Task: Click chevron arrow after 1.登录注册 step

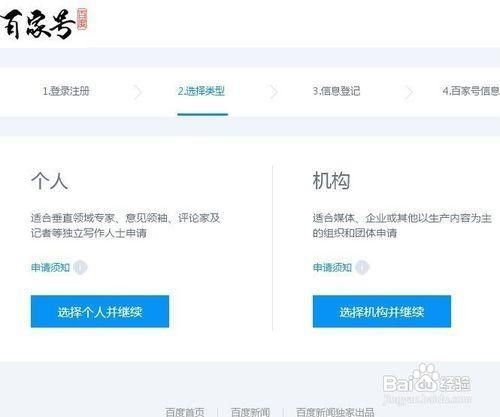Action: point(138,92)
